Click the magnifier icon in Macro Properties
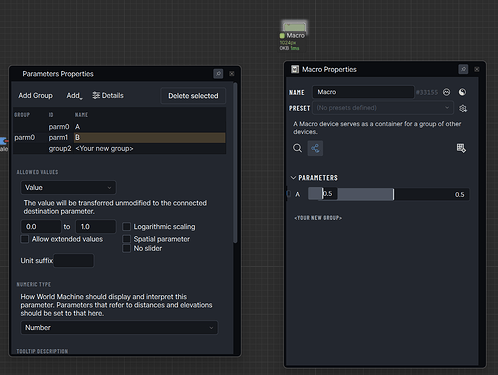Screen dimensions: 498x375 coord(297,148)
